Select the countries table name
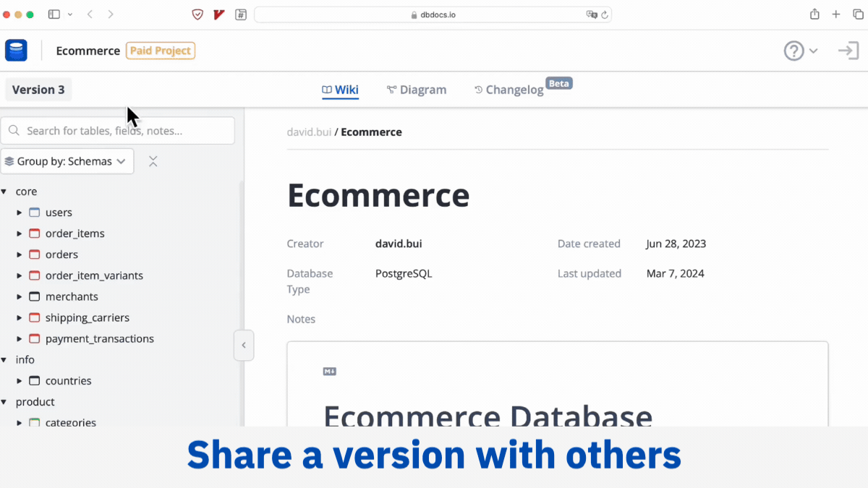Viewport: 868px width, 488px height. click(69, 380)
